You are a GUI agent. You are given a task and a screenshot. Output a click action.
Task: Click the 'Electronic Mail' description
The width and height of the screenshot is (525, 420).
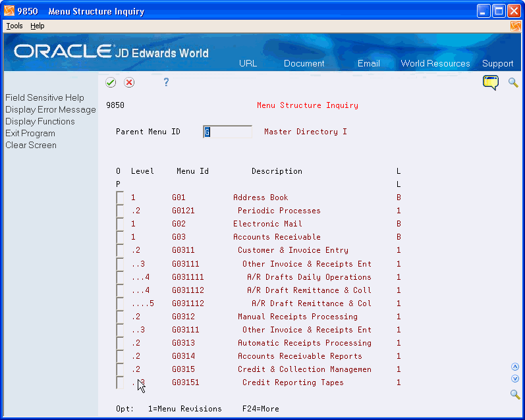pos(267,224)
